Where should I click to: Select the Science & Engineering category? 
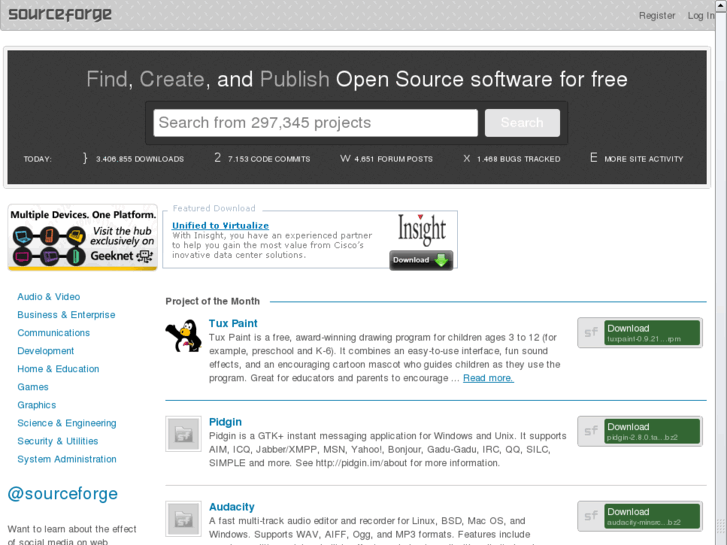(66, 423)
